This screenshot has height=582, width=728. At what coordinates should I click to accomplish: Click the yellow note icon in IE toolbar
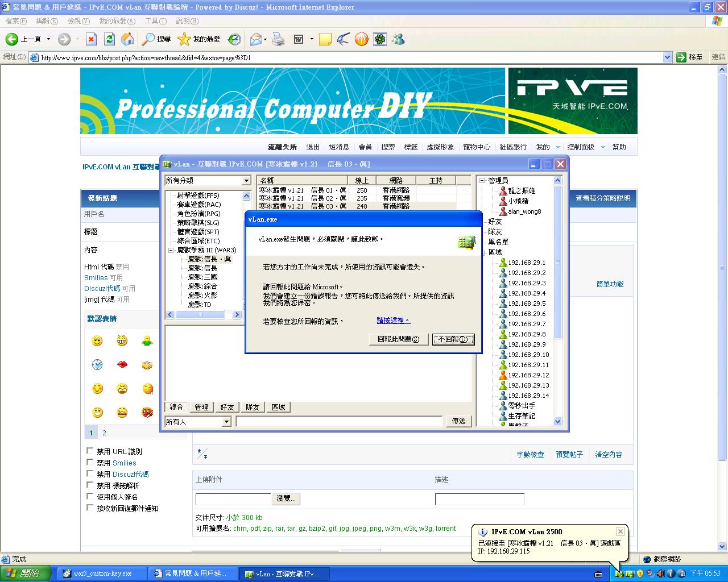325,39
